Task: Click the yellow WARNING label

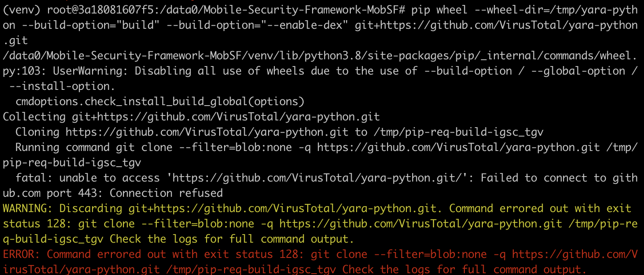Action: point(28,208)
